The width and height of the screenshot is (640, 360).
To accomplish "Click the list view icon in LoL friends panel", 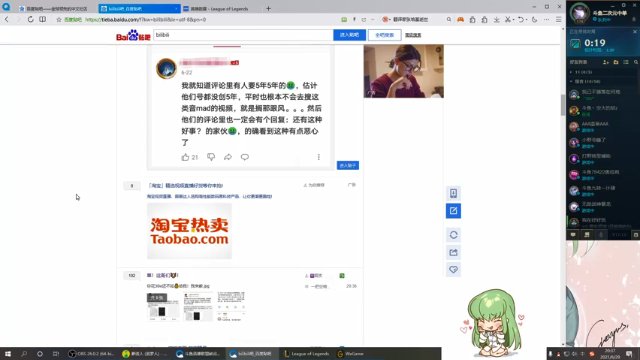I will (626, 62).
